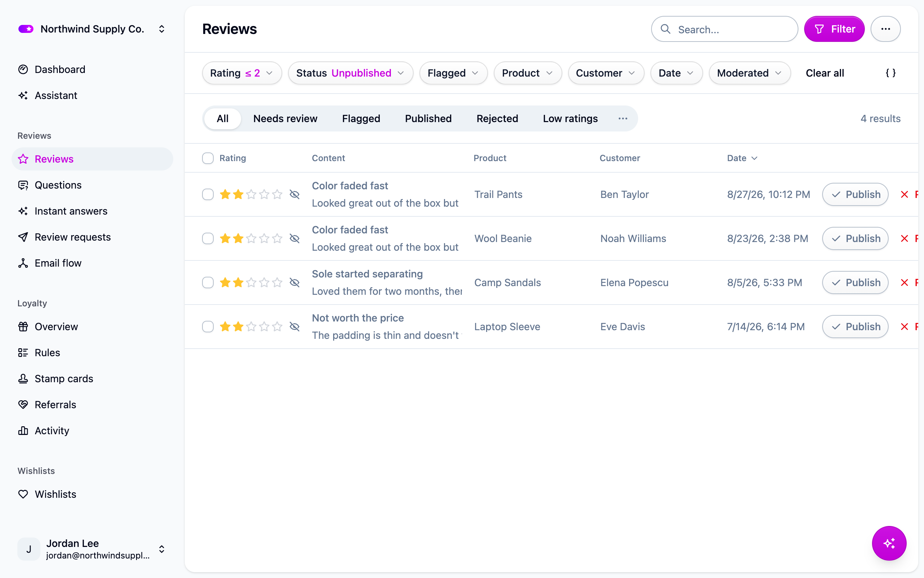Open the "Not worth the price" review
Screen dimensions: 924x578
[358, 318]
